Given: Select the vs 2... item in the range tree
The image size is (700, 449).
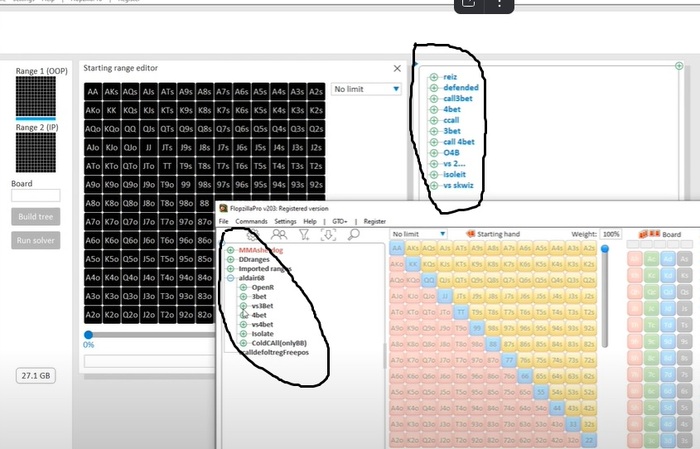Looking at the screenshot, I should tap(454, 164).
